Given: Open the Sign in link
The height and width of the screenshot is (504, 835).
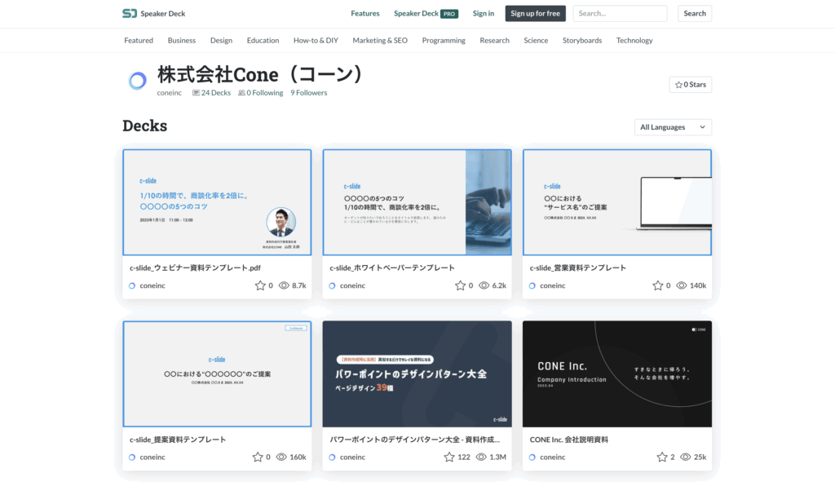Looking at the screenshot, I should pyautogui.click(x=484, y=13).
